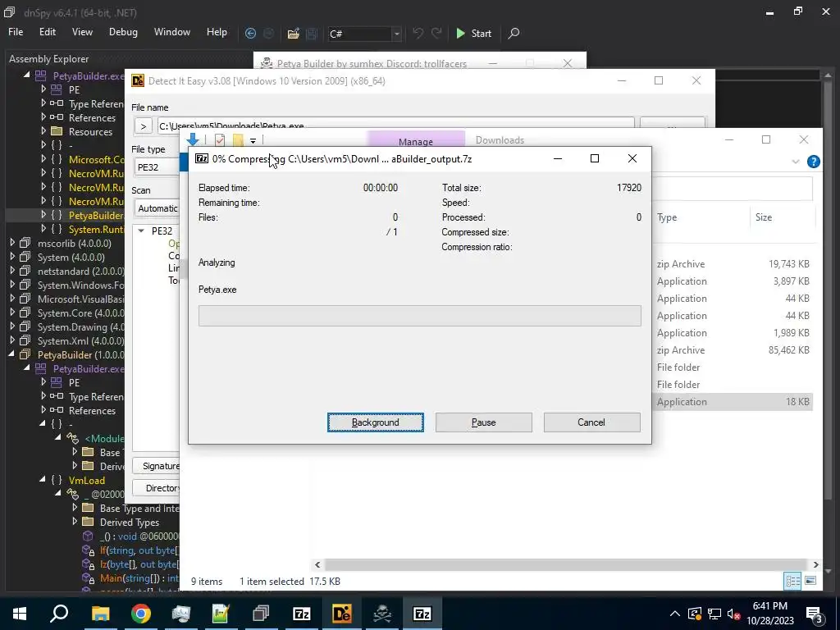Select the 85,462 KB zip Archive row
Screen dimensions: 840x630
pyautogui.click(x=733, y=350)
